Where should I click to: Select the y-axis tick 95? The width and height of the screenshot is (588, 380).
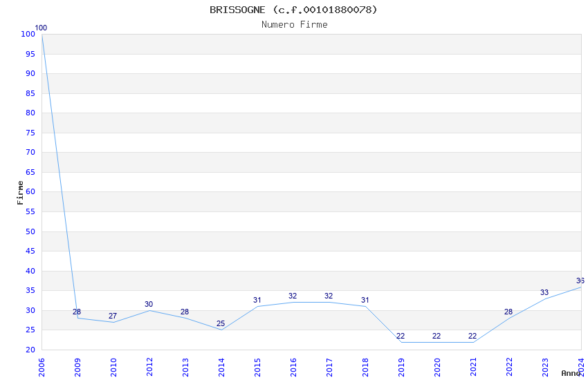coord(30,54)
